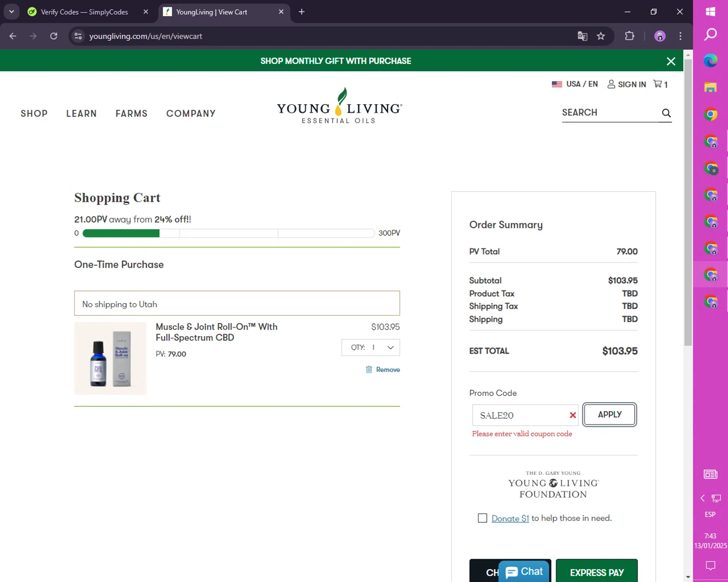Open the Google Chrome taskbar icon
The width and height of the screenshot is (728, 582).
tap(711, 114)
